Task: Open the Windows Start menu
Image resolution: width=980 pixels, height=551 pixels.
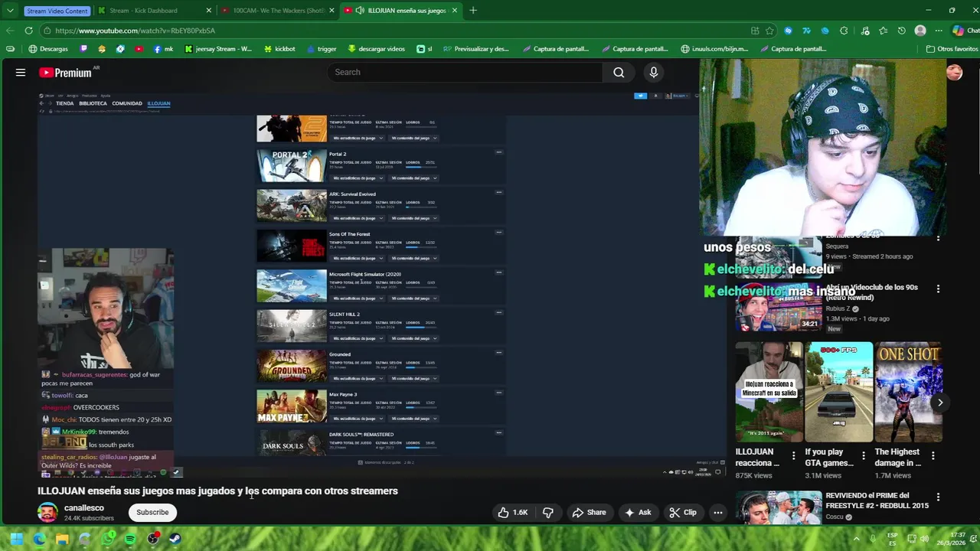Action: pyautogui.click(x=16, y=539)
